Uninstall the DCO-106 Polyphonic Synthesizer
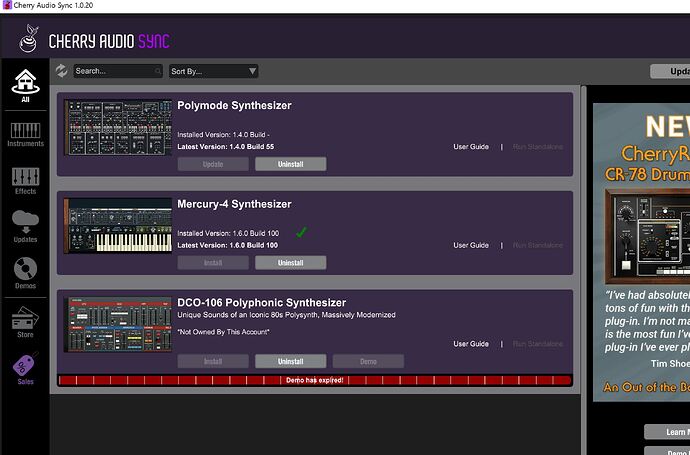The width and height of the screenshot is (690, 455). point(290,361)
